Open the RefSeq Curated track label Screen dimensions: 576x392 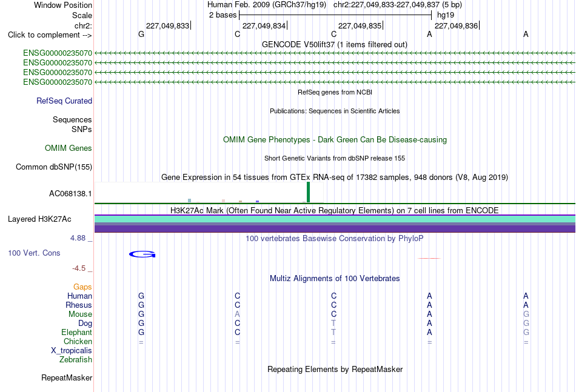click(64, 101)
